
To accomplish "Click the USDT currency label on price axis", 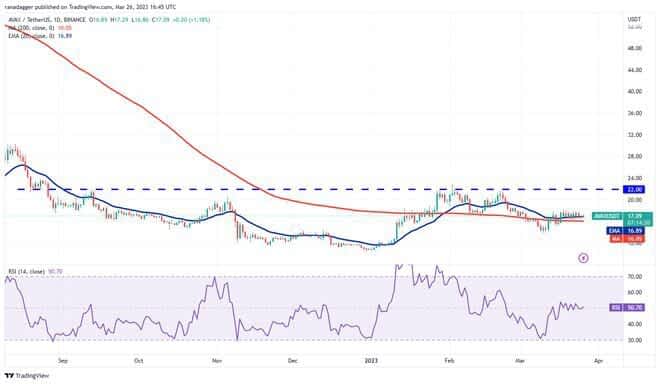I will point(634,19).
